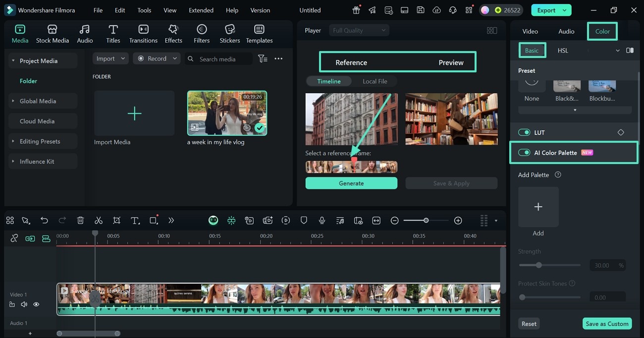Click the split scissors icon in timeline toolbar

point(99,221)
